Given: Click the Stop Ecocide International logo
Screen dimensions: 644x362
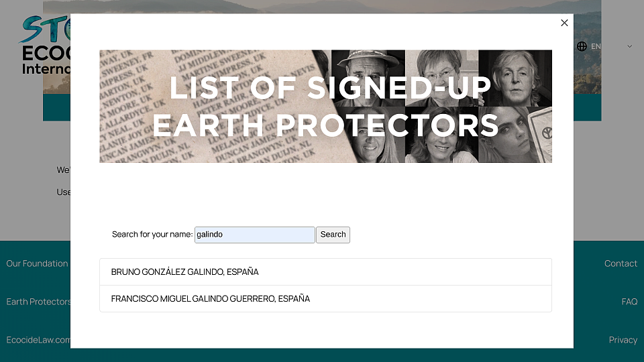Looking at the screenshot, I should pos(44,45).
